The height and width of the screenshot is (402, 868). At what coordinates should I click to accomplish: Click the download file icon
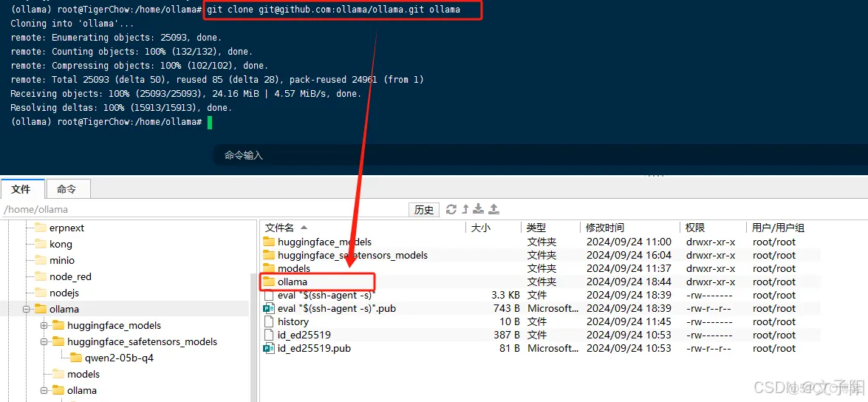[x=479, y=209]
